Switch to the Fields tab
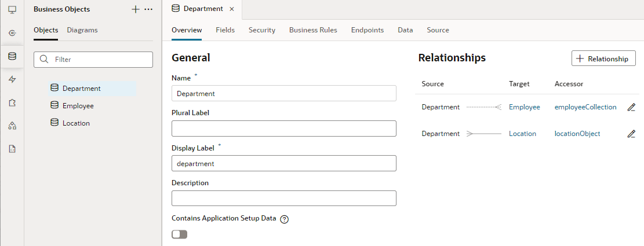644x246 pixels. 225,30
